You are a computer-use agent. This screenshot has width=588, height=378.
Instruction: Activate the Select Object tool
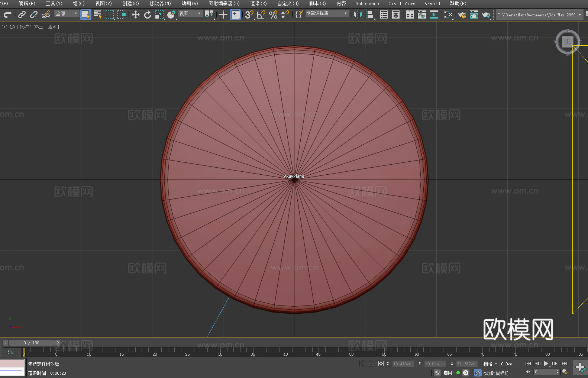86,14
